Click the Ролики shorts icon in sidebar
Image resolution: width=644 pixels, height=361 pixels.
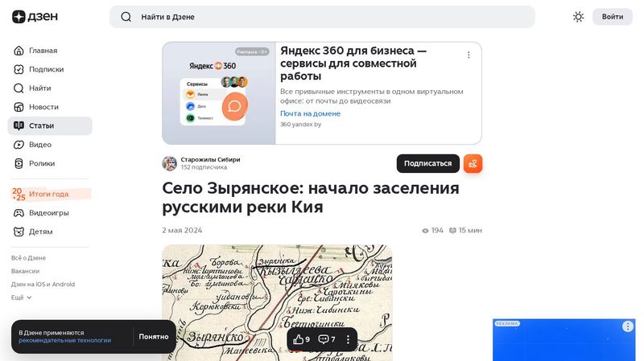19,163
